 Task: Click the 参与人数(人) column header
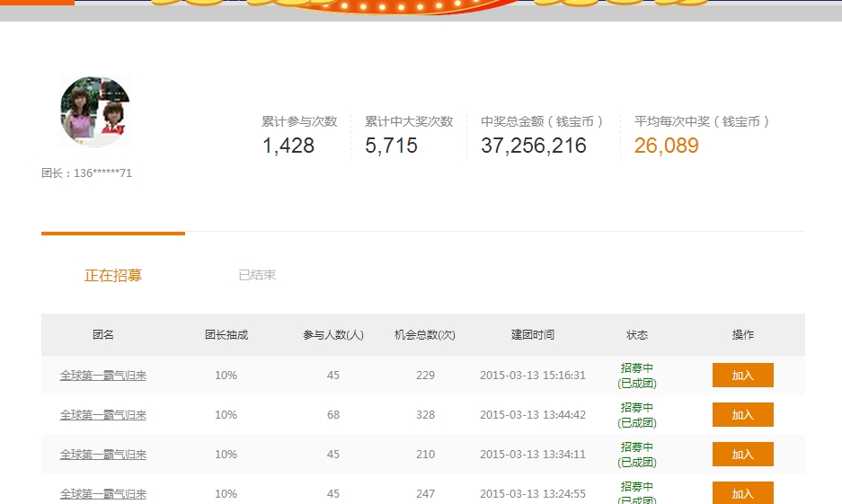click(333, 335)
